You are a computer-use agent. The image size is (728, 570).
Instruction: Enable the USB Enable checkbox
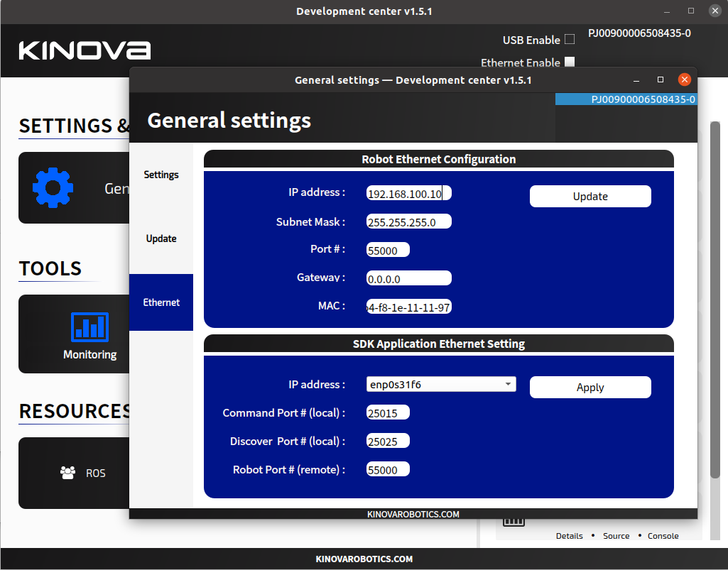(x=570, y=39)
